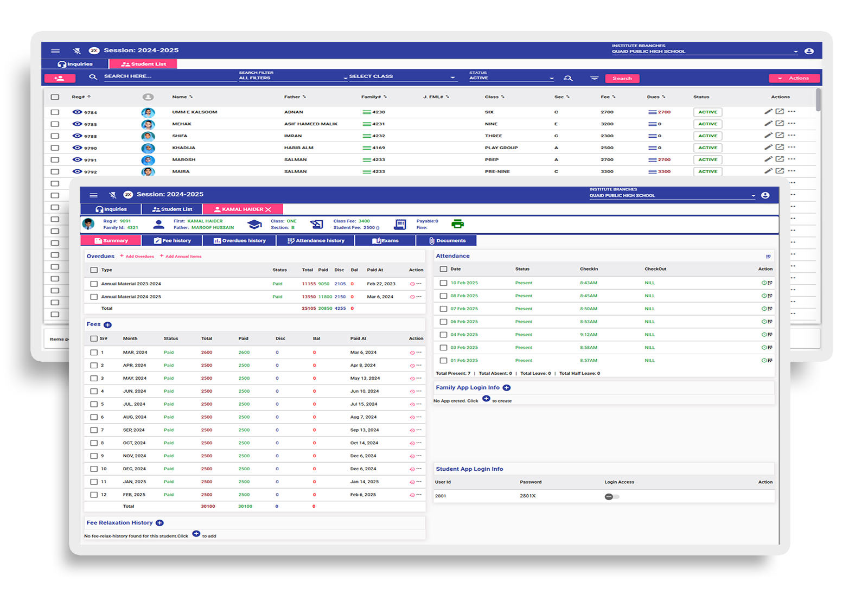Click plus icon next to Family App Login Info
The height and width of the screenshot is (601, 868).
[x=507, y=388]
